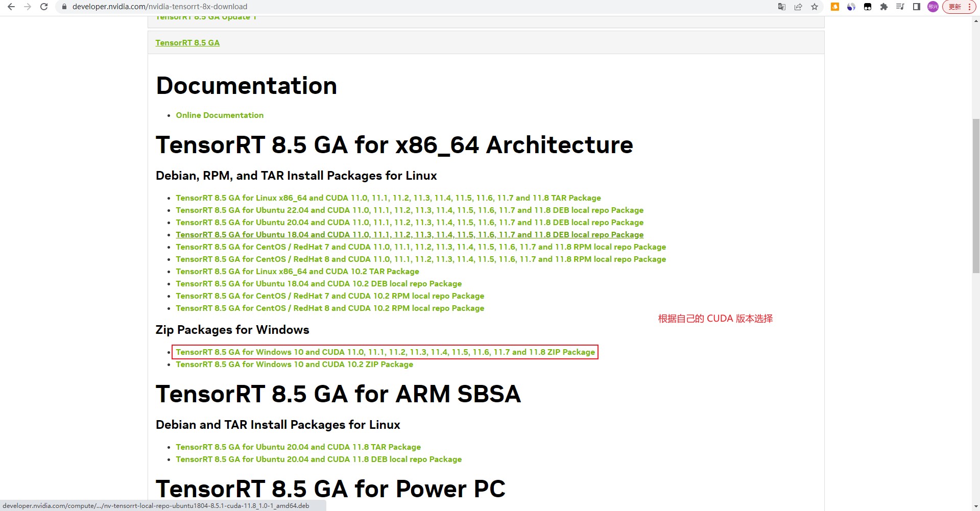980x511 pixels.
Task: Go back to the previous page
Action: click(11, 7)
